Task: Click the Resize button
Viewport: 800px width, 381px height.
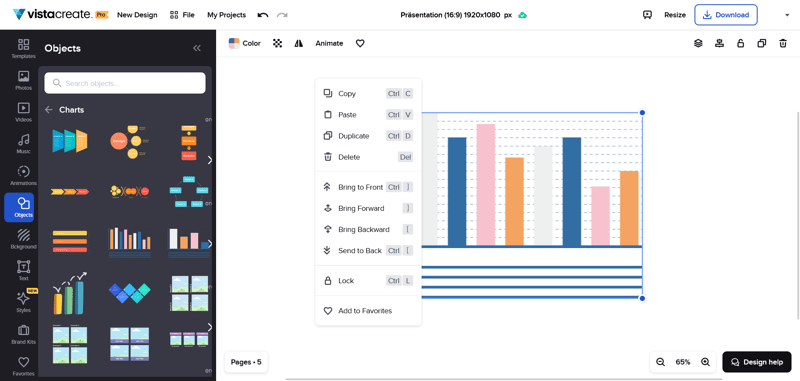Action: click(x=675, y=15)
